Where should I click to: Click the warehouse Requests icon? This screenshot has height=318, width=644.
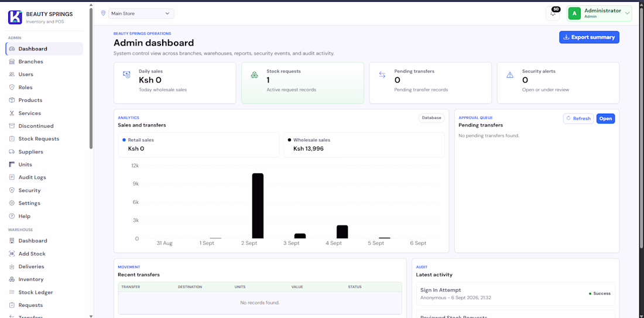pyautogui.click(x=12, y=305)
